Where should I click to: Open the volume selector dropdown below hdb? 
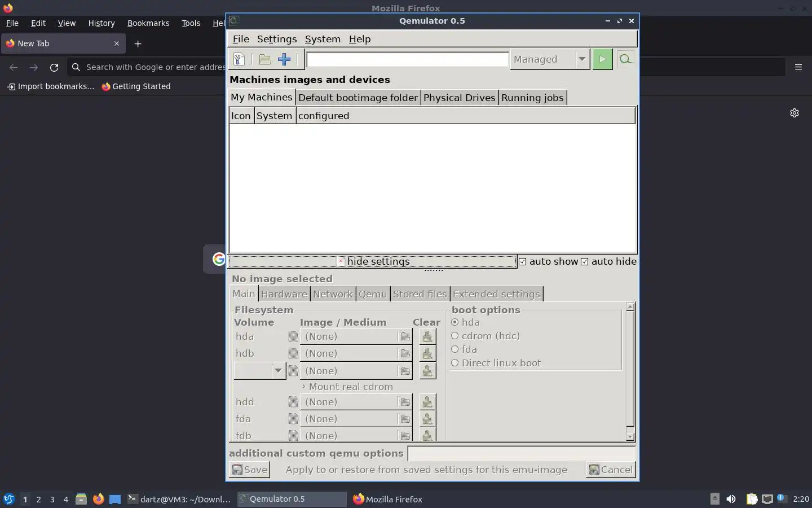pos(260,371)
